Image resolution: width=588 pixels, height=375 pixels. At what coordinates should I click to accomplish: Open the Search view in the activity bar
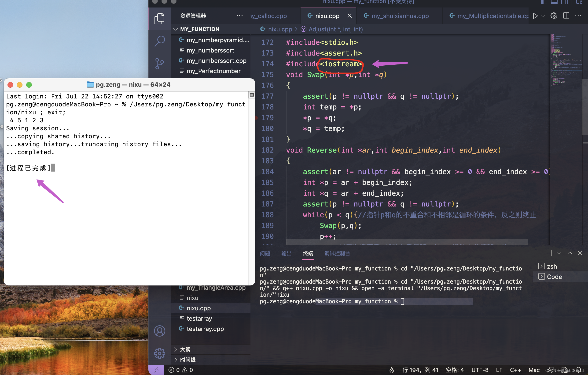(159, 41)
